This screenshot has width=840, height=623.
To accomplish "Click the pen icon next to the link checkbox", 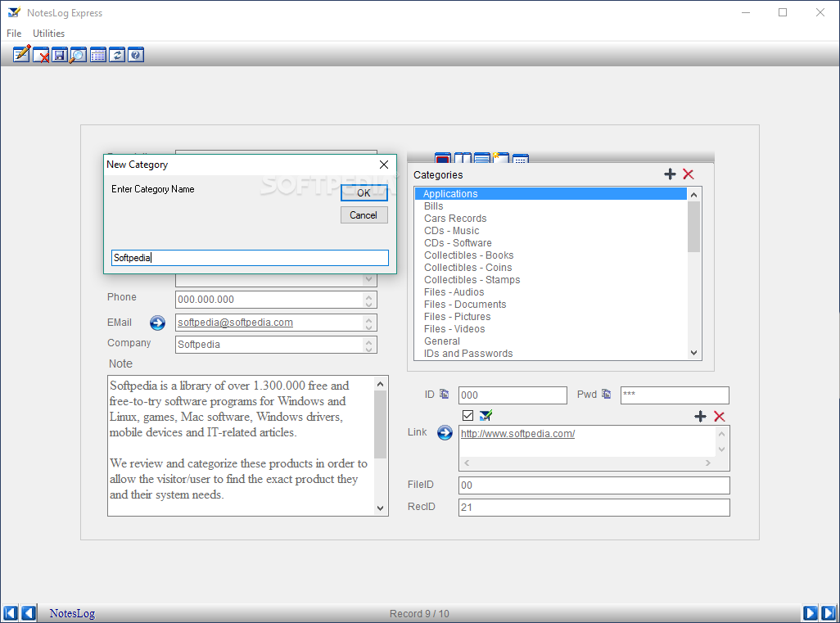I will click(485, 415).
